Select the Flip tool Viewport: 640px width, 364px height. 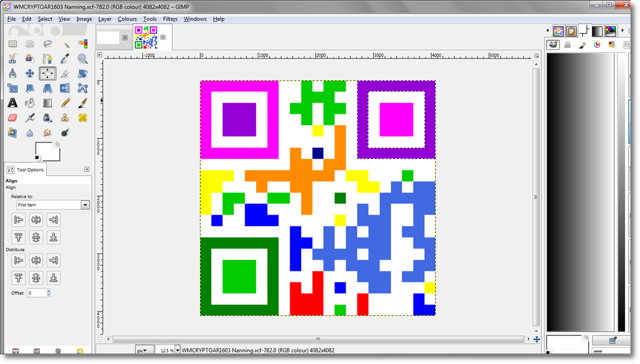pyautogui.click(x=65, y=88)
